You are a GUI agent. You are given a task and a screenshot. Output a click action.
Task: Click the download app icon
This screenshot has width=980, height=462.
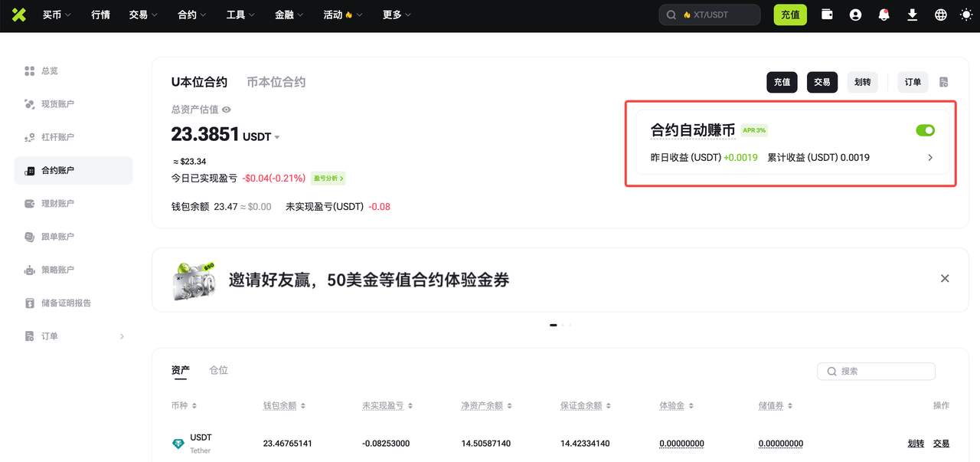click(x=912, y=15)
